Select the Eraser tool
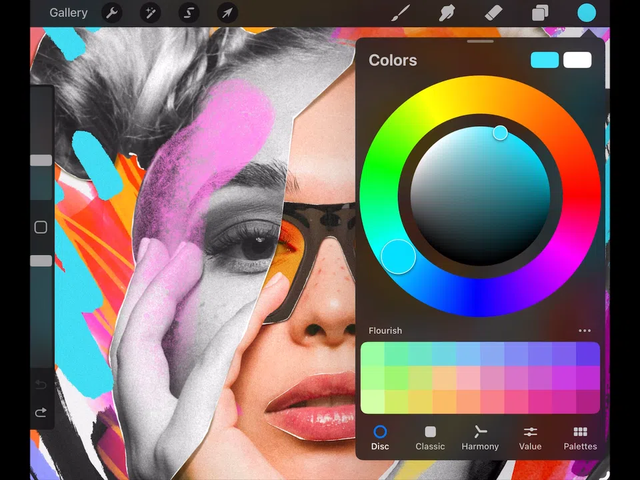The image size is (640, 480). pyautogui.click(x=493, y=13)
